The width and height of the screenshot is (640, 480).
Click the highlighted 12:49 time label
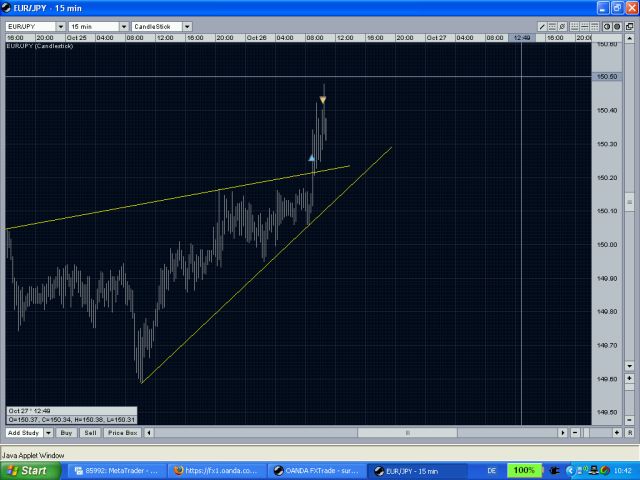(x=522, y=38)
